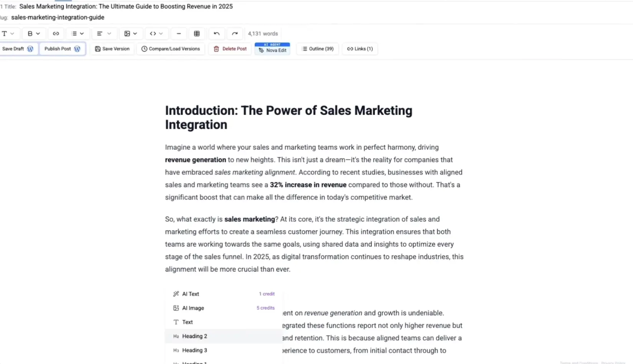
Task: Click the Delete Post button
Action: tap(230, 49)
